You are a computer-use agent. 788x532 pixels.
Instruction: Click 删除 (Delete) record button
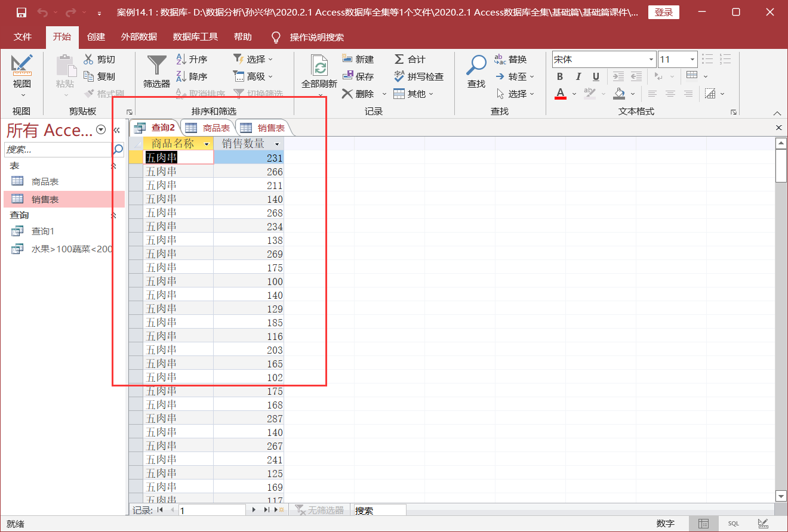click(x=358, y=94)
